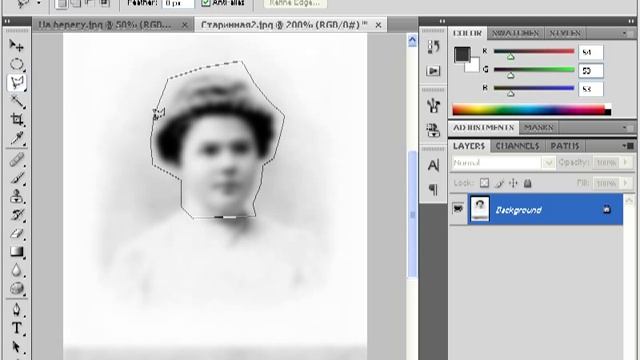Select the Healing Brush tool
This screenshot has height=360, width=640.
tap(16, 159)
